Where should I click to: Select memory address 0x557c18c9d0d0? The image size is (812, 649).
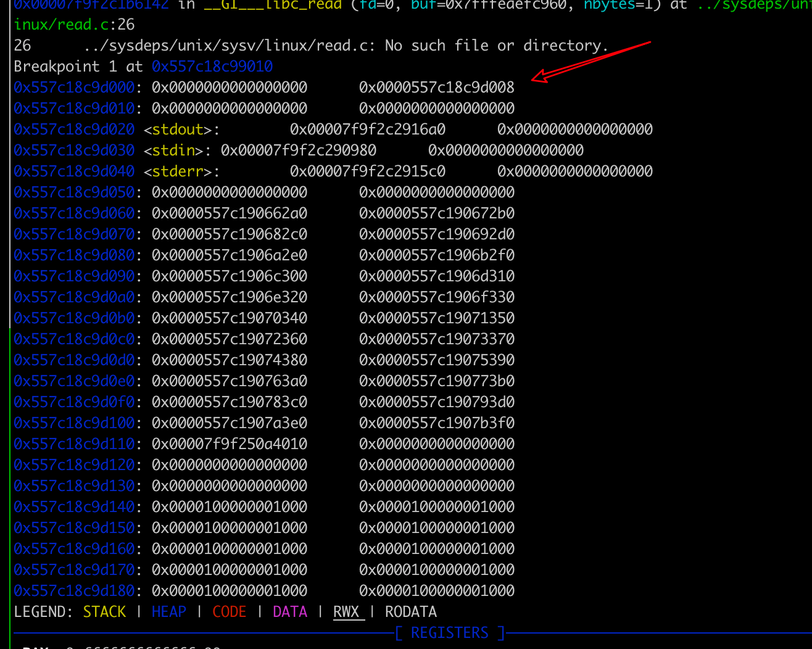pos(74,360)
